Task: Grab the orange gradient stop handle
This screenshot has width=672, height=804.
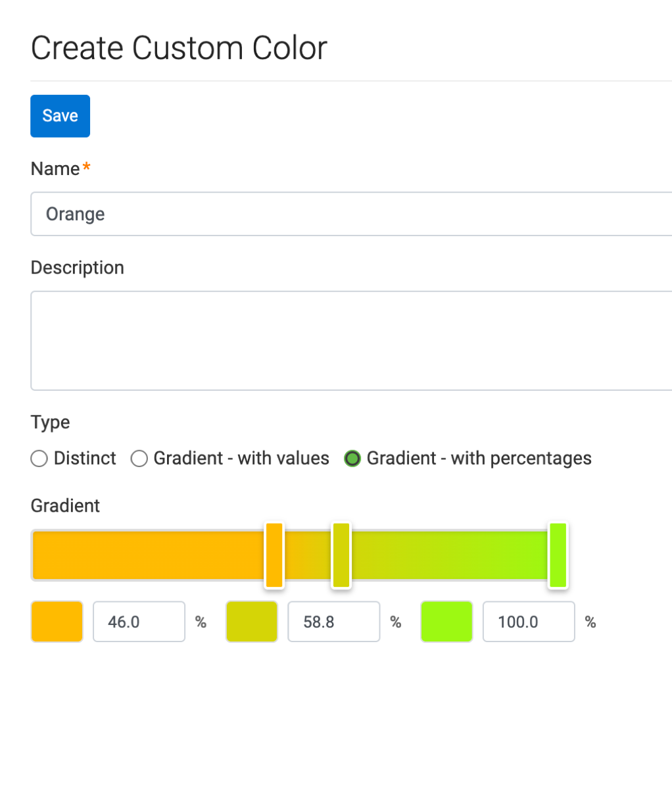Action: tap(274, 555)
